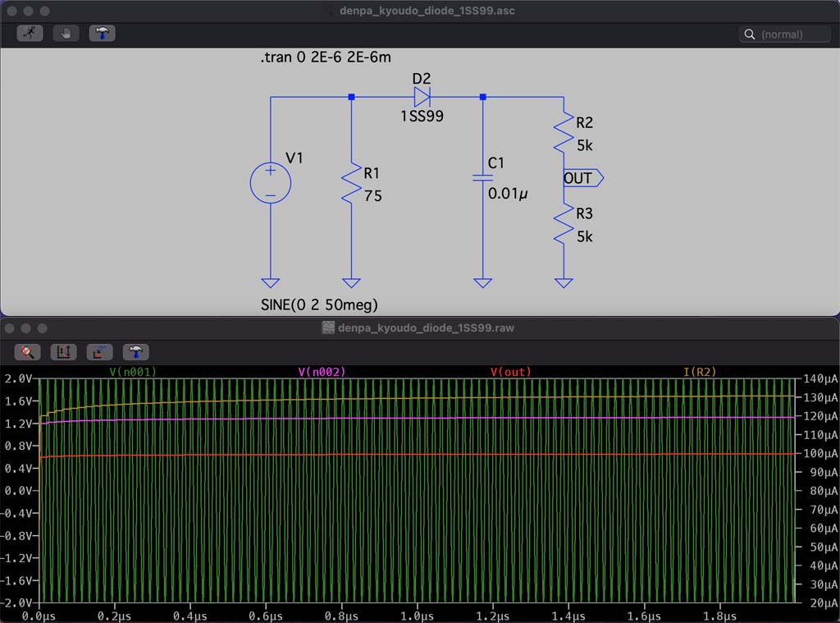Open the waveform viewer's hammer control panel
Screen dimensions: 840x623
tap(135, 352)
